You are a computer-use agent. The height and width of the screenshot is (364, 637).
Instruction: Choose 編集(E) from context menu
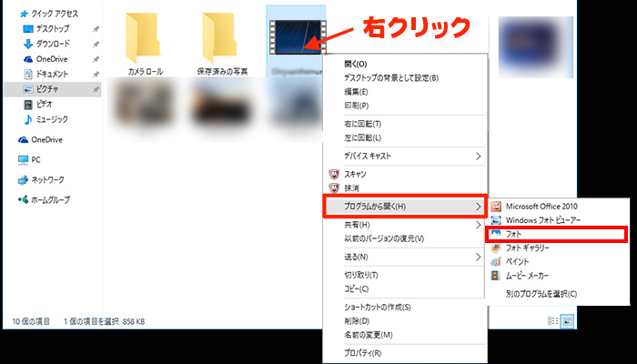pyautogui.click(x=356, y=92)
